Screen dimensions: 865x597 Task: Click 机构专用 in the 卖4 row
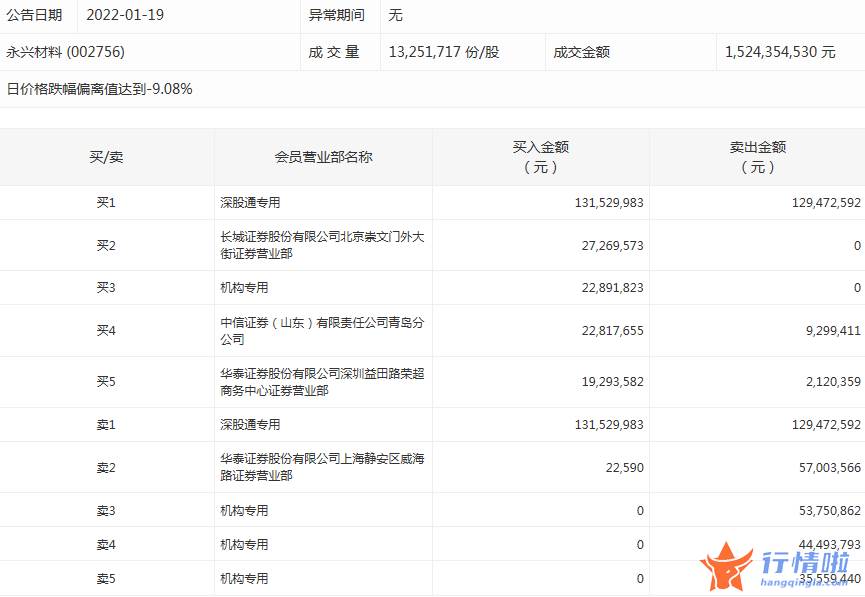[x=244, y=545]
